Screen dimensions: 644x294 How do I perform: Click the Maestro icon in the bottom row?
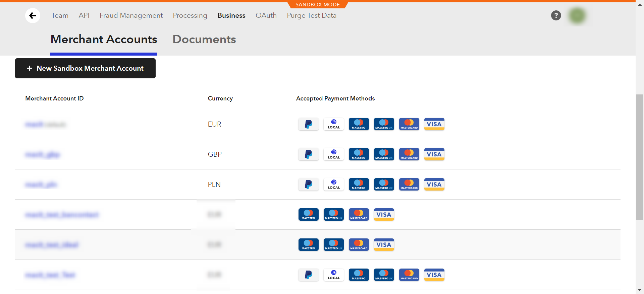(359, 275)
